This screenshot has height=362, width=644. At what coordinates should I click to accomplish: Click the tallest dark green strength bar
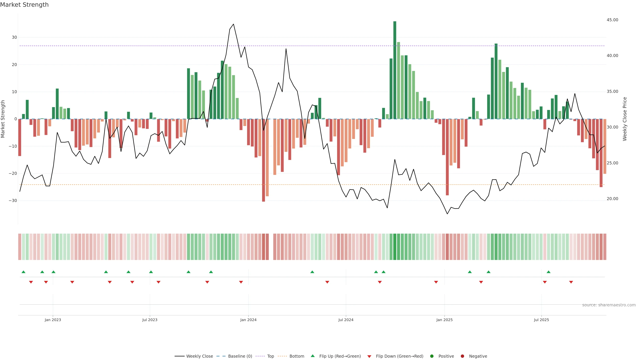point(395,70)
